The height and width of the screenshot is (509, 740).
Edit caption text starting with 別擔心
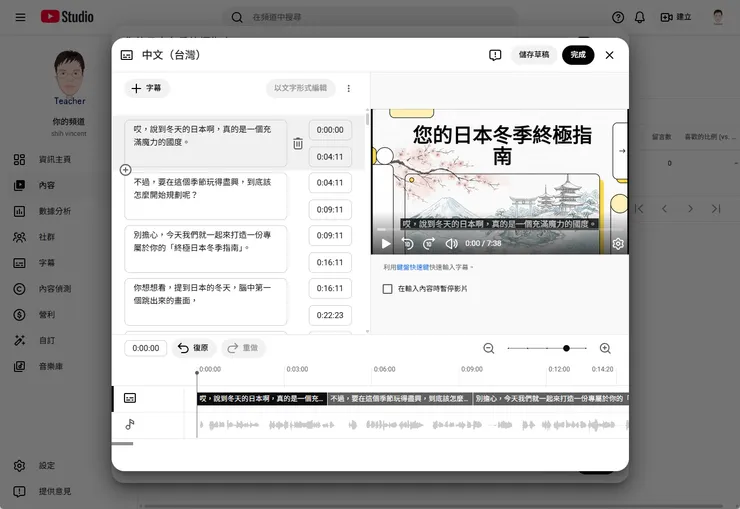pos(205,249)
